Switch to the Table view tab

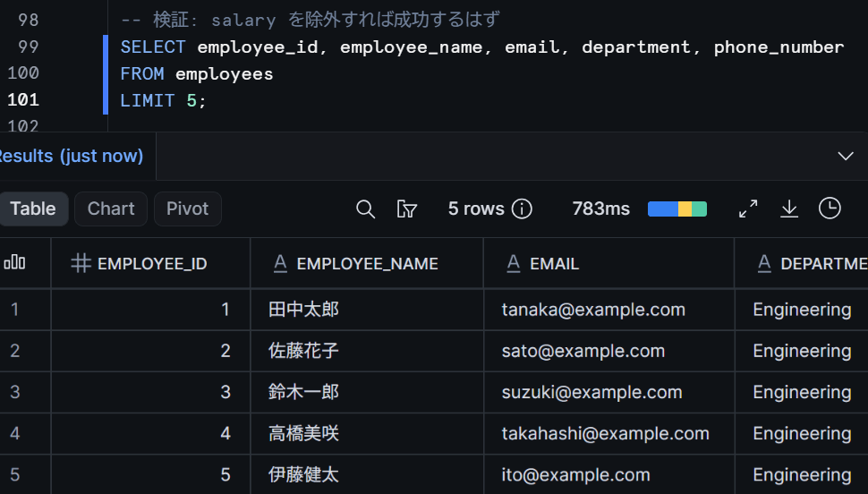tap(32, 209)
